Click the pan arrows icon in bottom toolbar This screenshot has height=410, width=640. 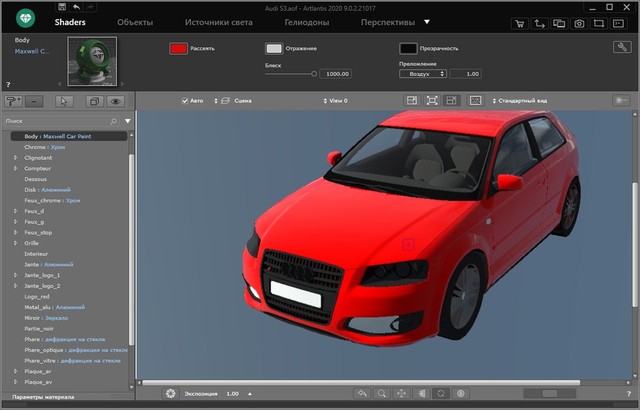[x=401, y=394]
